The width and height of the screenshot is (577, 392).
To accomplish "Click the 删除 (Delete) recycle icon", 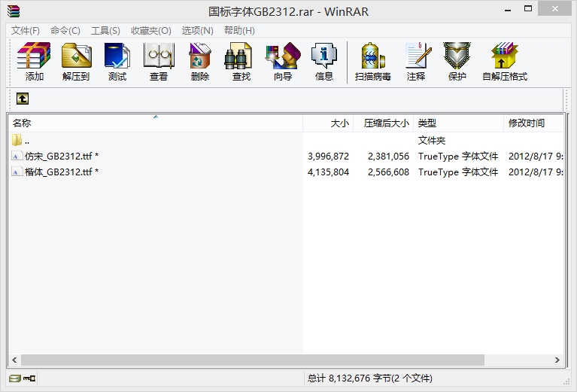I will [x=200, y=56].
